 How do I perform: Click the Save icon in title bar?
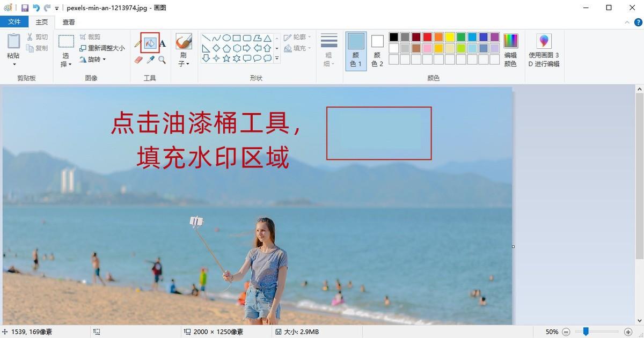(25, 8)
